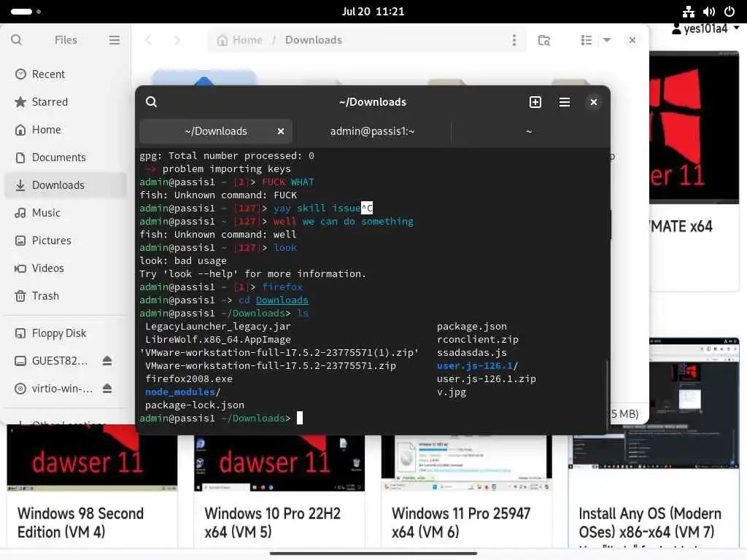Click 'firefox2008.exe' in terminal listing
This screenshot has width=747, height=560.
point(189,379)
